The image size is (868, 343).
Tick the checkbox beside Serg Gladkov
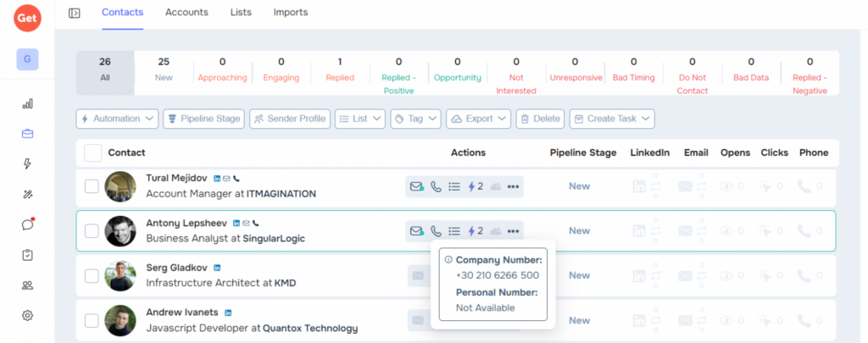pyautogui.click(x=92, y=275)
